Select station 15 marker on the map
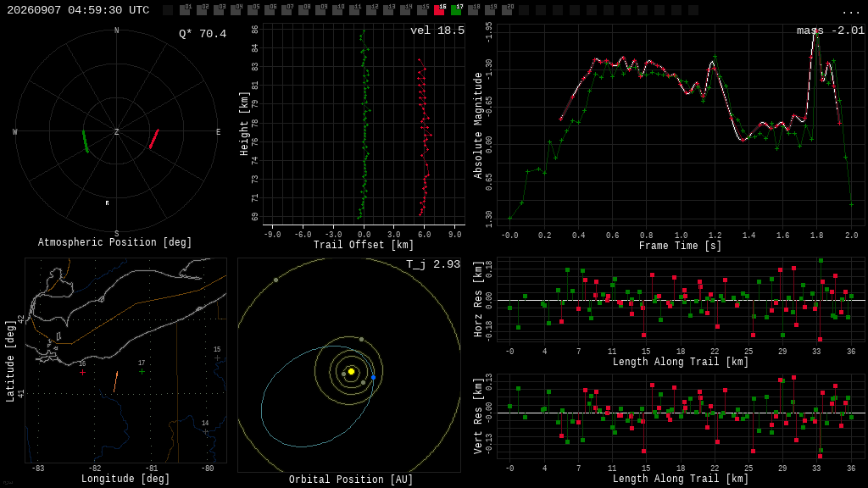Image resolution: width=868 pixels, height=488 pixels. pos(217,358)
